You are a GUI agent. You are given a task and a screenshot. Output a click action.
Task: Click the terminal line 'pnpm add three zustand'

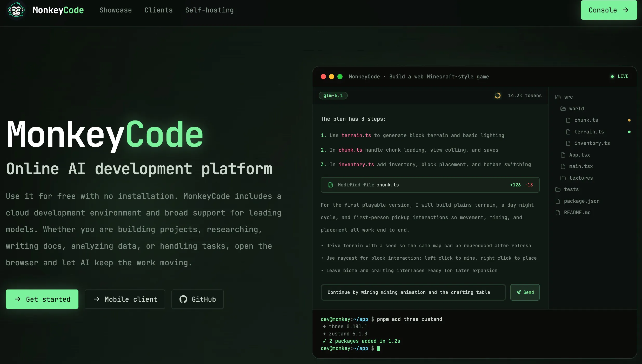tap(409, 319)
